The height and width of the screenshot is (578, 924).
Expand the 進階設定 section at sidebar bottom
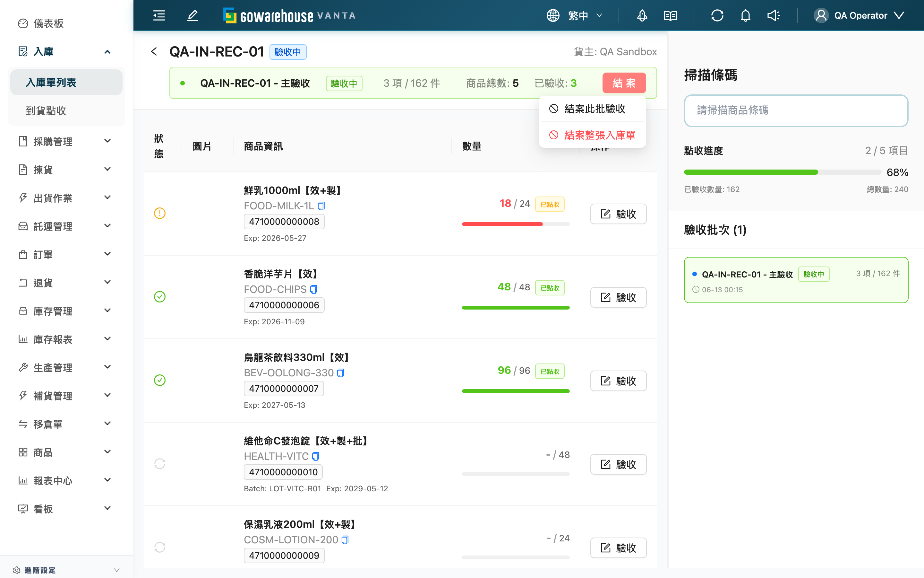(x=116, y=570)
